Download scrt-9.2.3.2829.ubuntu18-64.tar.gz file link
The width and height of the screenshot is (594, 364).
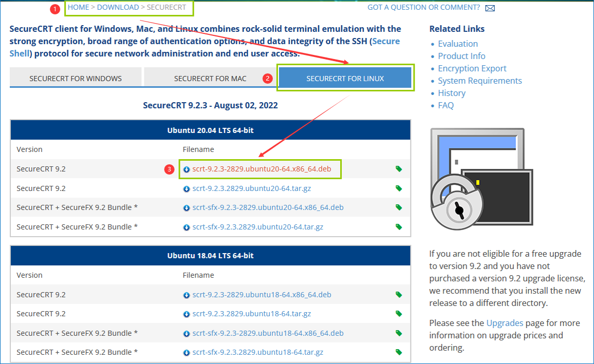coord(252,313)
